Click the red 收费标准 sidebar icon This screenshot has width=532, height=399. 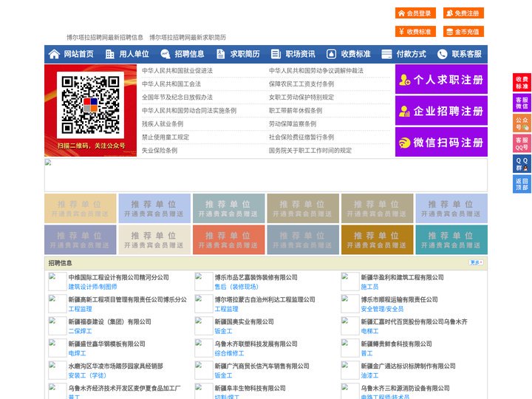522,83
